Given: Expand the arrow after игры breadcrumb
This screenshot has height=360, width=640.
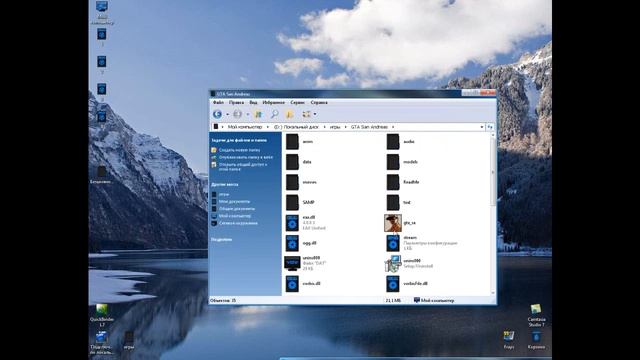Looking at the screenshot, I should coord(345,127).
